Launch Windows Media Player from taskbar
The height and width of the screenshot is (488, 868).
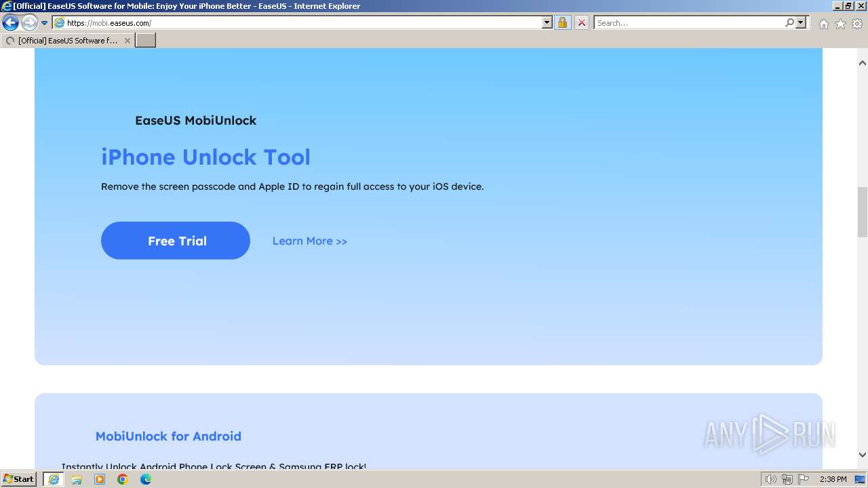pyautogui.click(x=100, y=479)
